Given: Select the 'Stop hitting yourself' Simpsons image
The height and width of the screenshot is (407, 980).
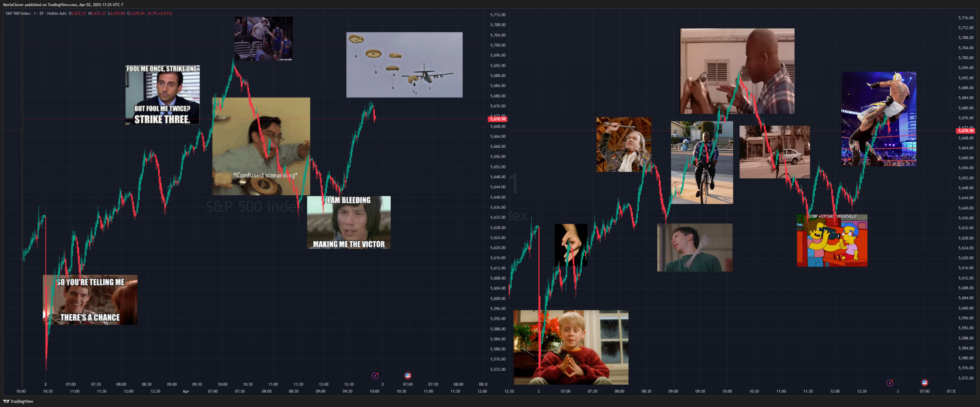Looking at the screenshot, I should point(832,240).
